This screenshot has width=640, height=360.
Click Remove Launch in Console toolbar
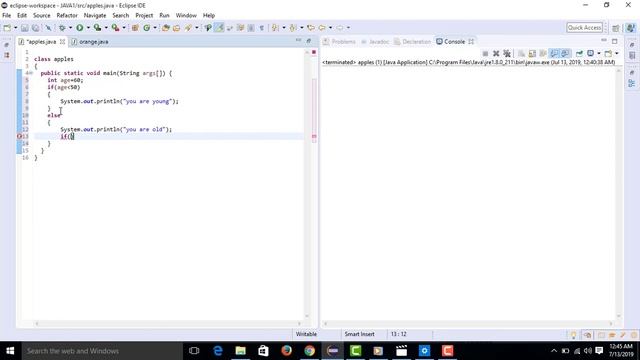[x=496, y=53]
